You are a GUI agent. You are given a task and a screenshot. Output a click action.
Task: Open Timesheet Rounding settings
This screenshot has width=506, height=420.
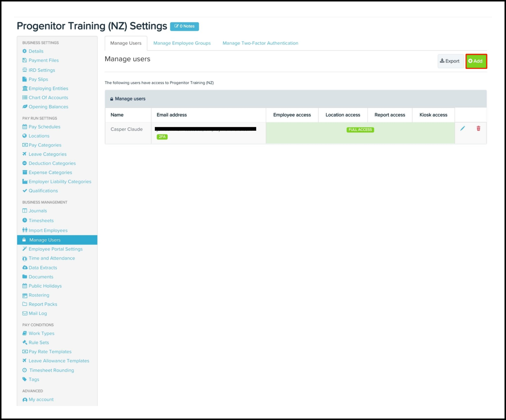click(x=52, y=370)
